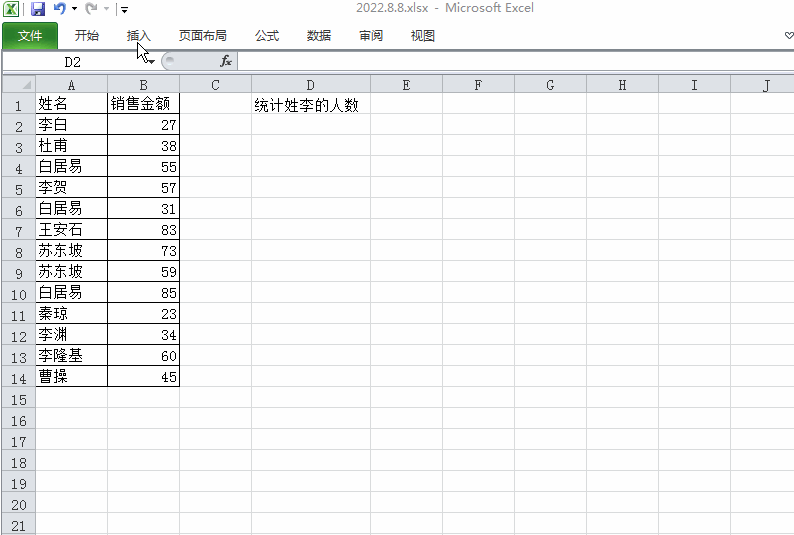Click the sales value 59
Screen dimensions: 794x535
pyautogui.click(x=143, y=272)
